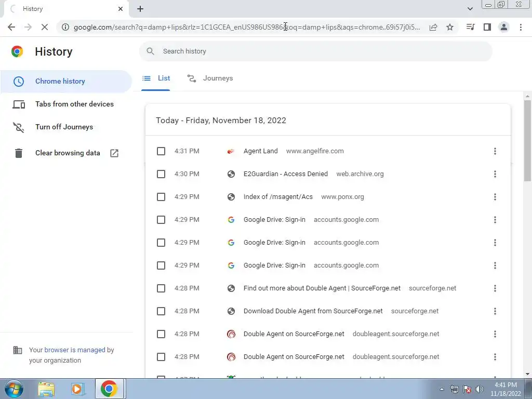
Task: Switch to the Journeys tab
Action: 210,78
